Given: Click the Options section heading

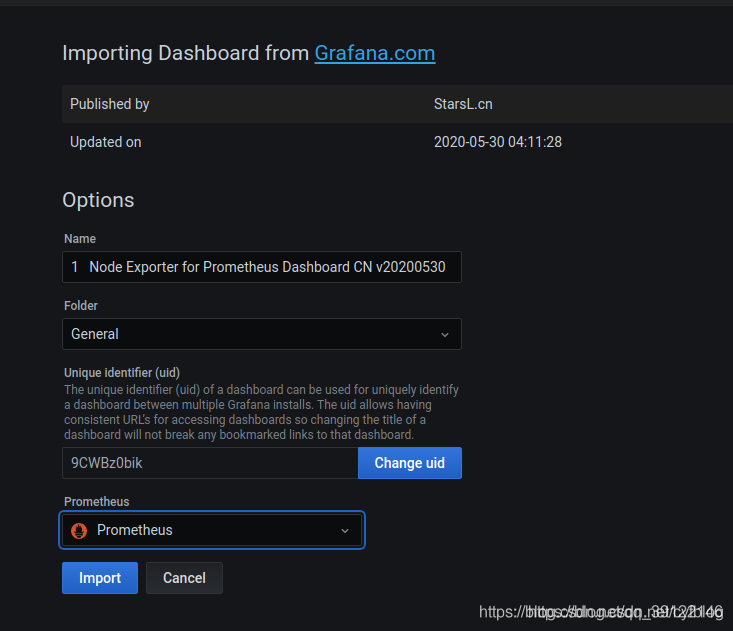Looking at the screenshot, I should click(98, 200).
